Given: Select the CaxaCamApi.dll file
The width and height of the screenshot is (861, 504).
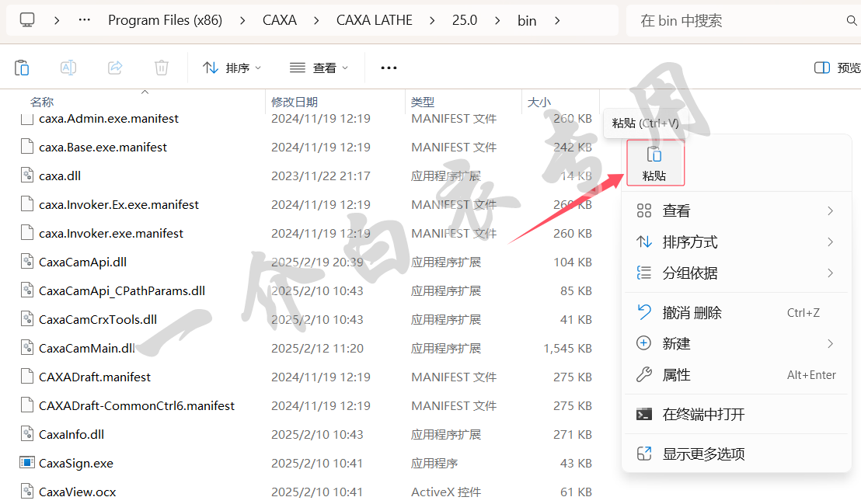Looking at the screenshot, I should point(82,262).
